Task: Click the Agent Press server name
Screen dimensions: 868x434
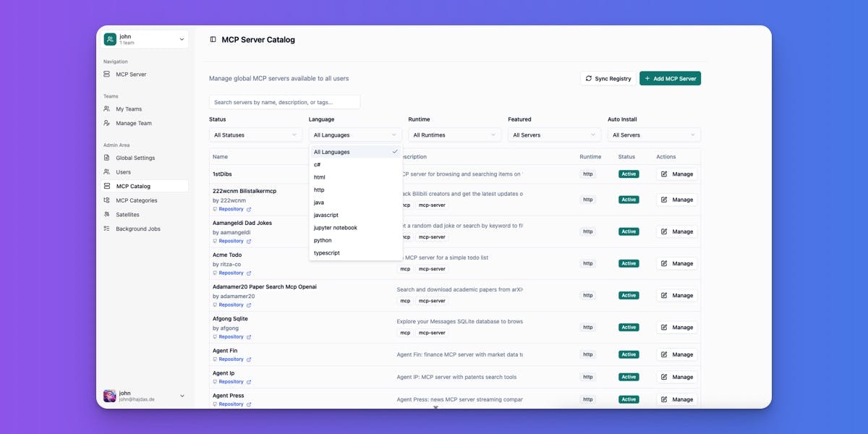Action: click(x=228, y=396)
